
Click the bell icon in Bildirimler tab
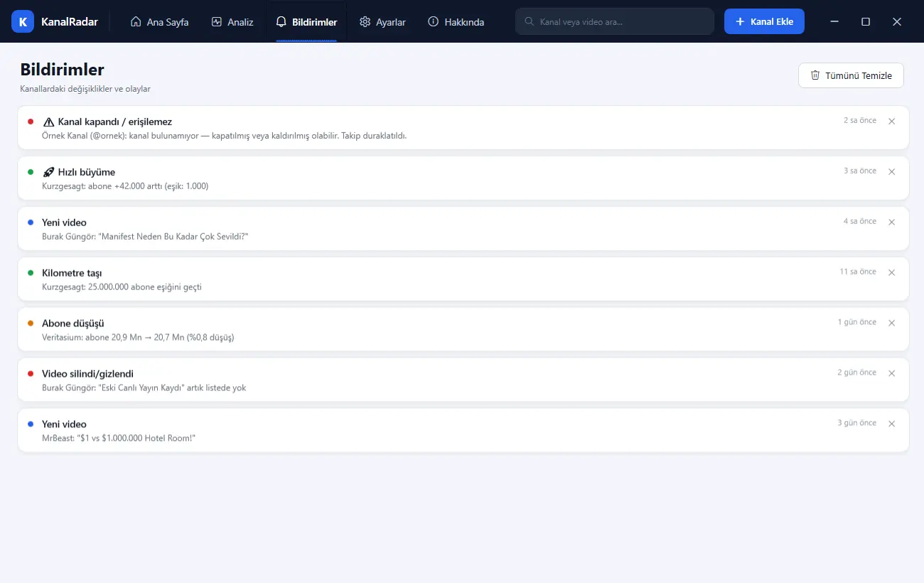(281, 22)
